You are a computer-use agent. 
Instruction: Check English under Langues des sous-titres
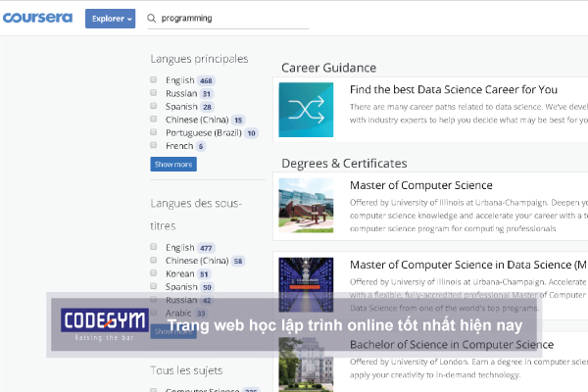click(x=154, y=247)
